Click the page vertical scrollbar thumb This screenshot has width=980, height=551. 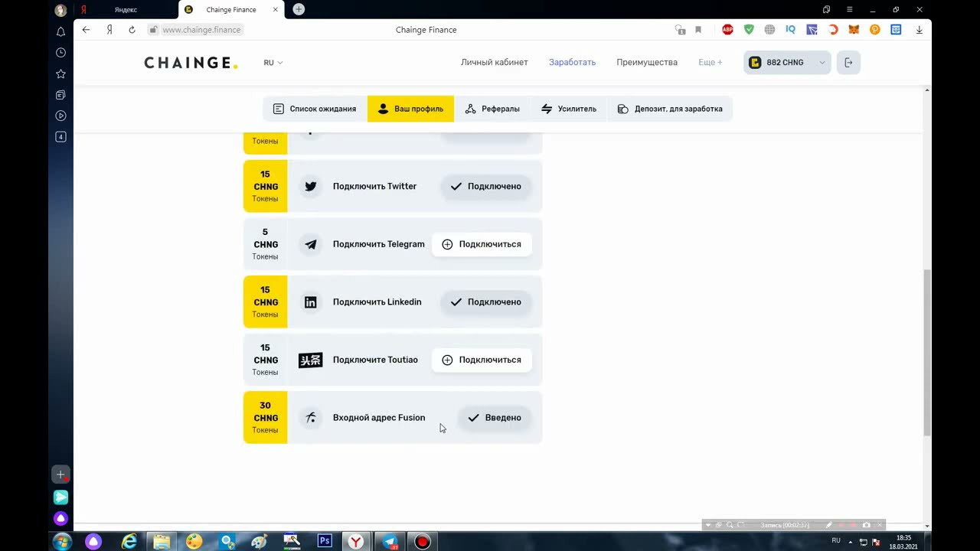click(927, 352)
